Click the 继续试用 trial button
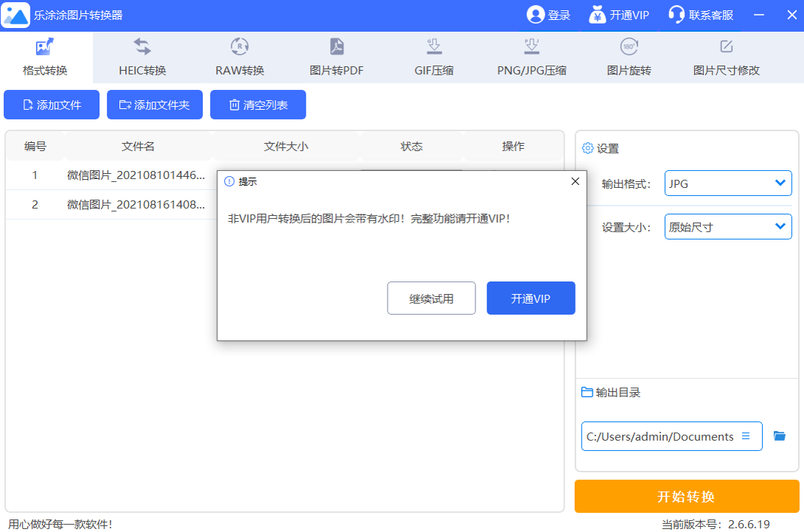 pyautogui.click(x=431, y=298)
